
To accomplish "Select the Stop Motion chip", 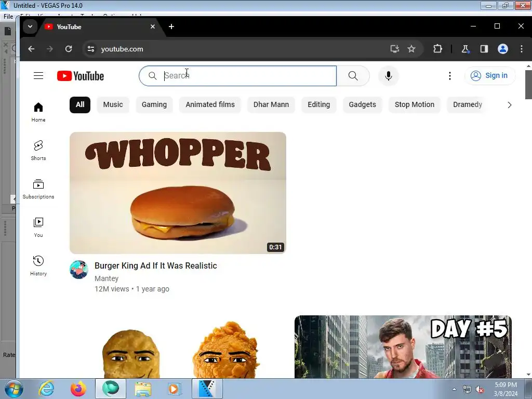I will (414, 104).
